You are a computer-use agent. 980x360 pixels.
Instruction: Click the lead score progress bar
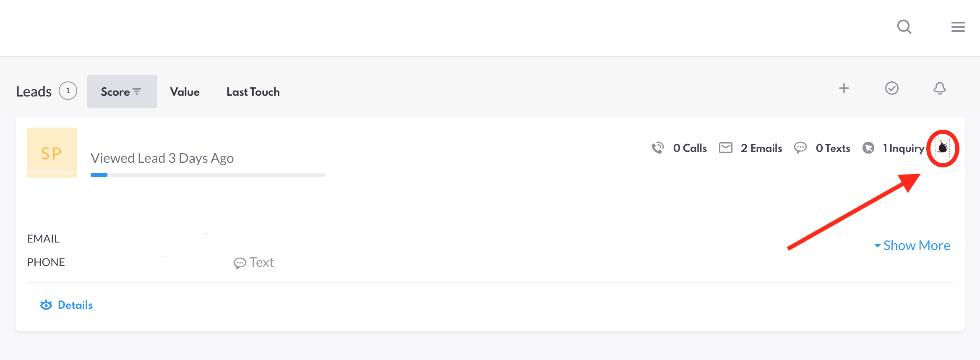point(208,175)
